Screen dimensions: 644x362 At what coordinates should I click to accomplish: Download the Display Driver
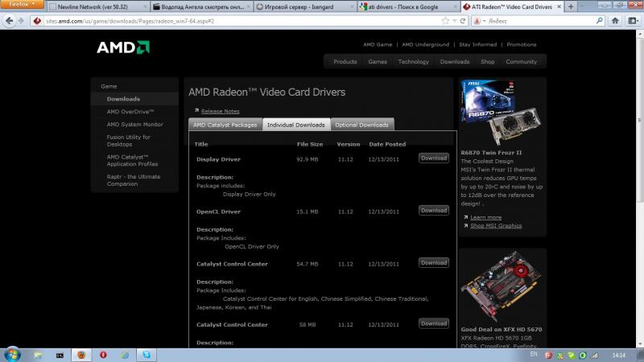pos(434,158)
